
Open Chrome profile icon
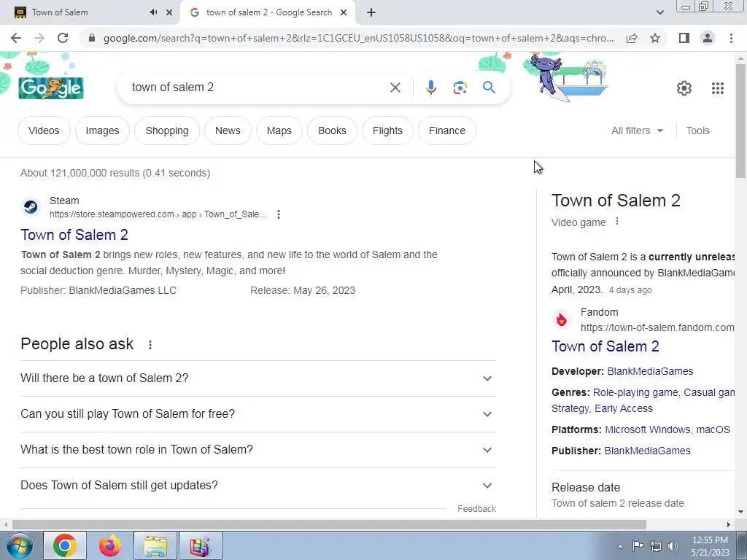(x=708, y=38)
